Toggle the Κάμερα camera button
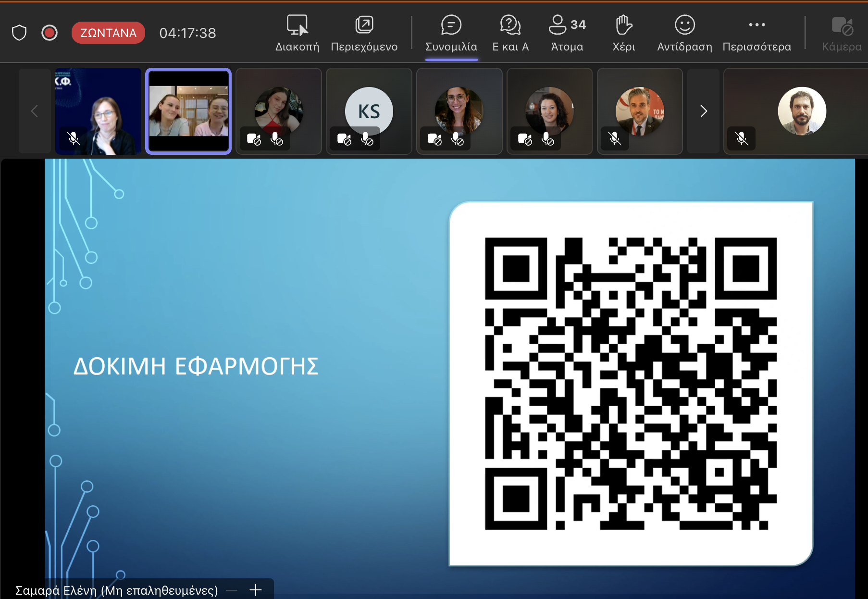The image size is (868, 599). (842, 33)
